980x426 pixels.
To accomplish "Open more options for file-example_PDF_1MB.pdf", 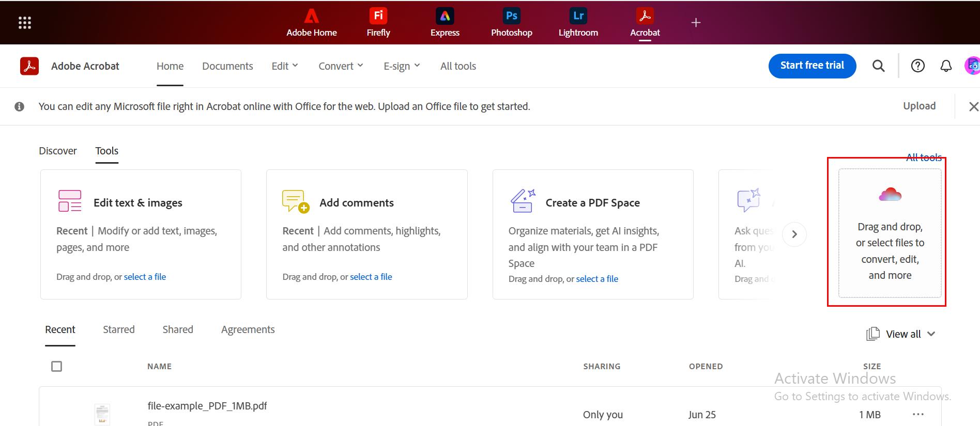I will click(918, 414).
